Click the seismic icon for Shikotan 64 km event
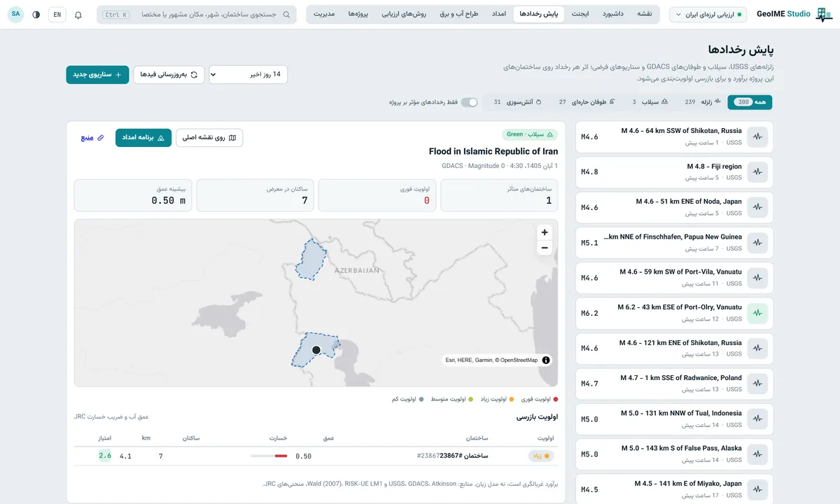This screenshot has width=840, height=504. click(x=757, y=137)
